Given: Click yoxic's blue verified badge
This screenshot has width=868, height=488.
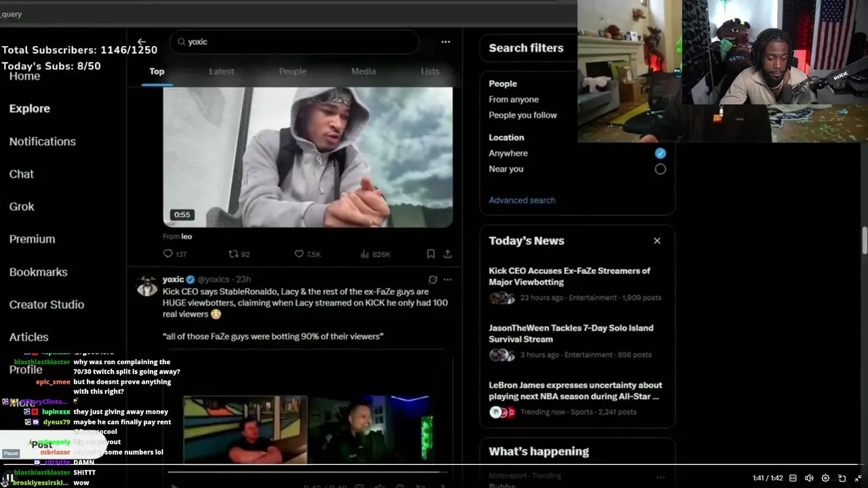Looking at the screenshot, I should click(191, 279).
